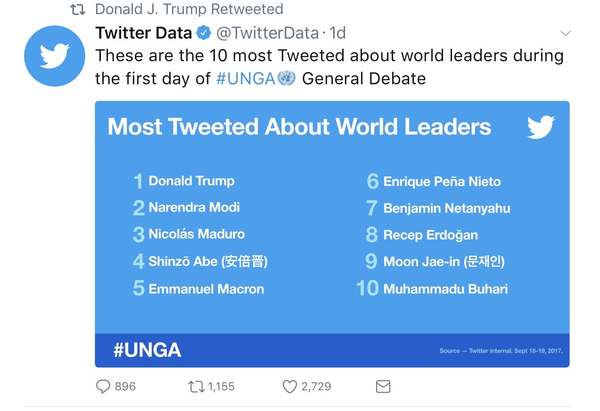This screenshot has width=600, height=411.
Task: Click the Twitter Data account name
Action: [143, 33]
